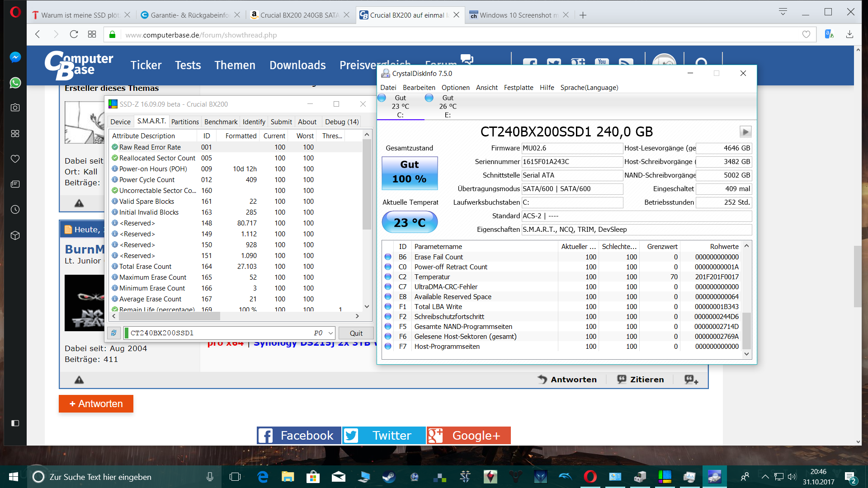Click the browser downloads icon
The height and width of the screenshot is (488, 868).
(x=849, y=35)
